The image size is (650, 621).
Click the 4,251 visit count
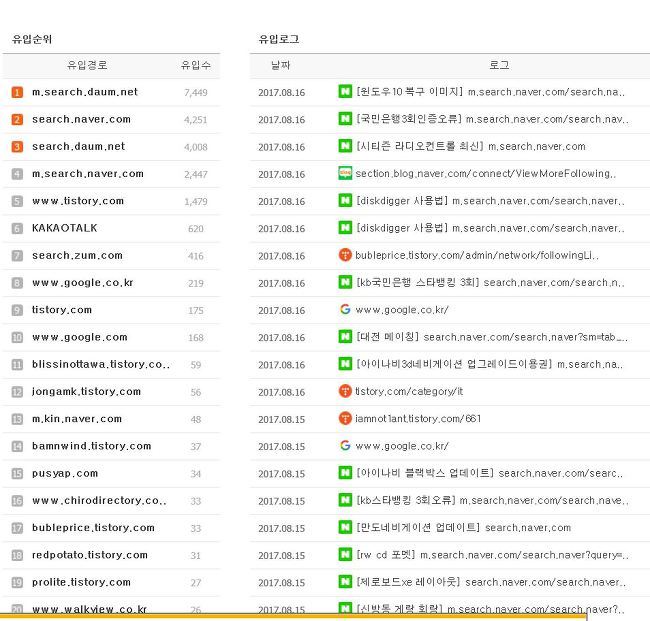pos(196,120)
